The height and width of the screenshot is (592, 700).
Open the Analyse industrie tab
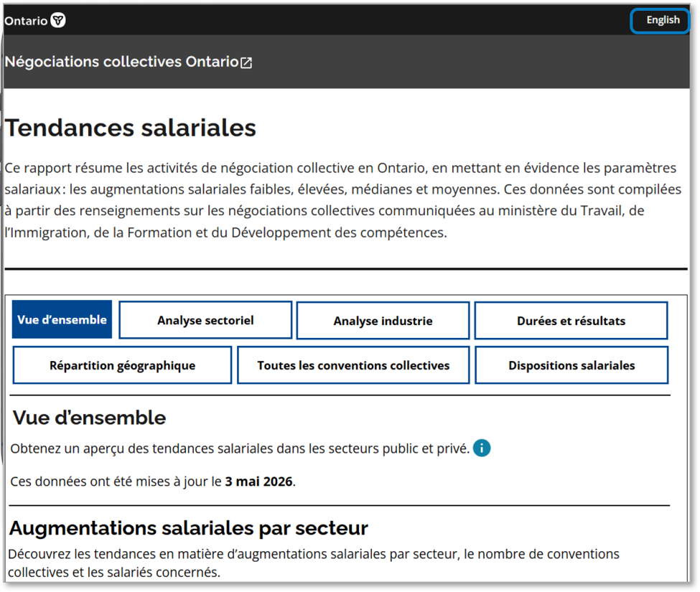coord(383,321)
